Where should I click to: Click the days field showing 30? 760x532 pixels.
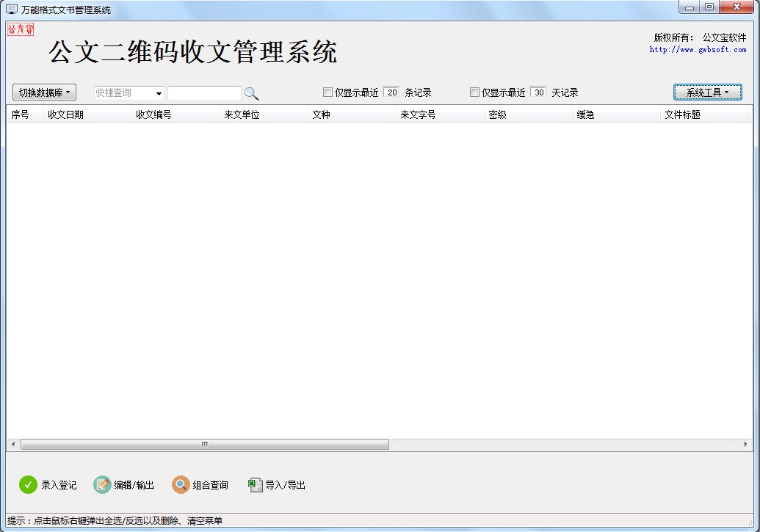coord(539,92)
